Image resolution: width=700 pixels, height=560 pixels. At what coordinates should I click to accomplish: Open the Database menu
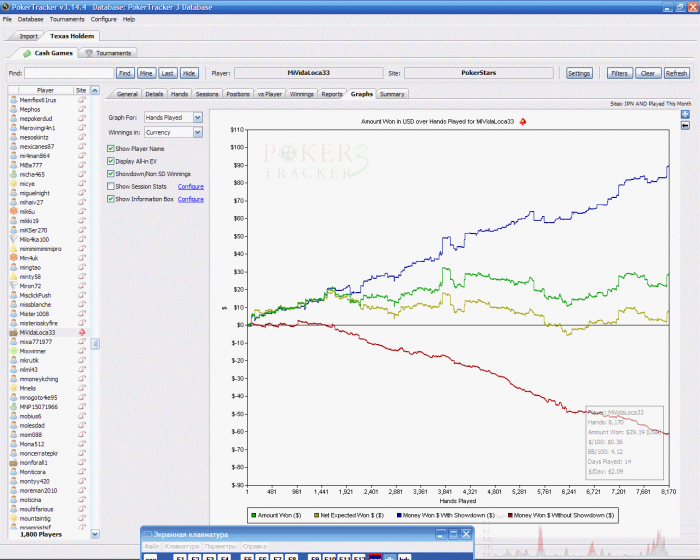(x=30, y=19)
